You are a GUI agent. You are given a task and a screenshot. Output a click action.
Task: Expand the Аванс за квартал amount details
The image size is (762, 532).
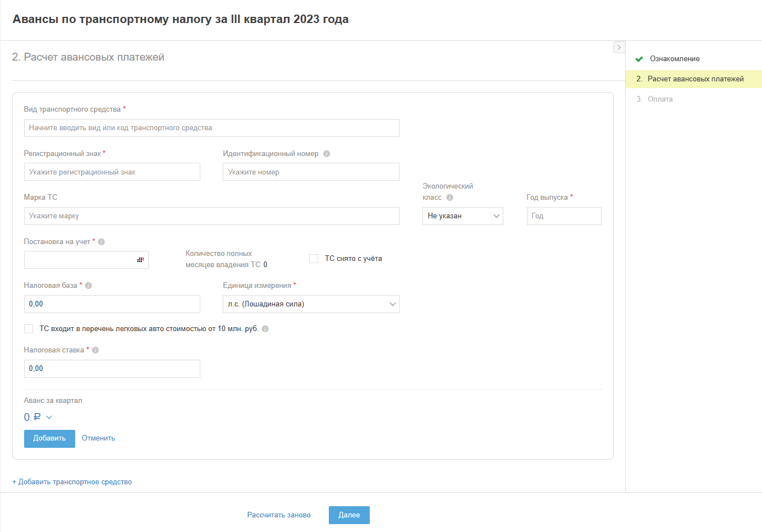click(49, 418)
